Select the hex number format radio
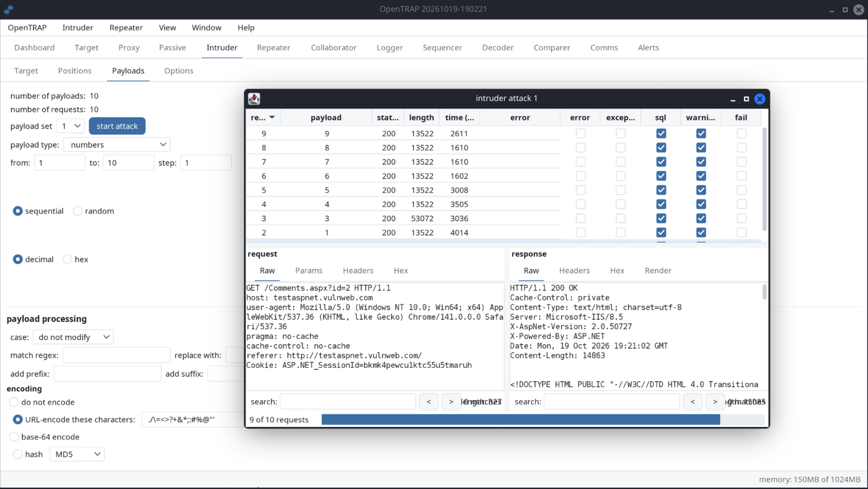 (67, 259)
